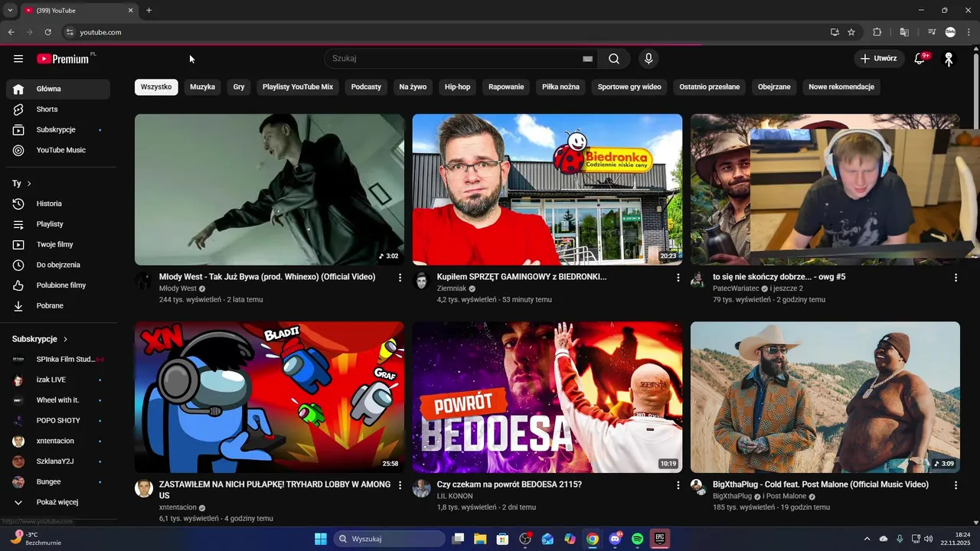Play the Młody West video thumbnail

point(269,190)
